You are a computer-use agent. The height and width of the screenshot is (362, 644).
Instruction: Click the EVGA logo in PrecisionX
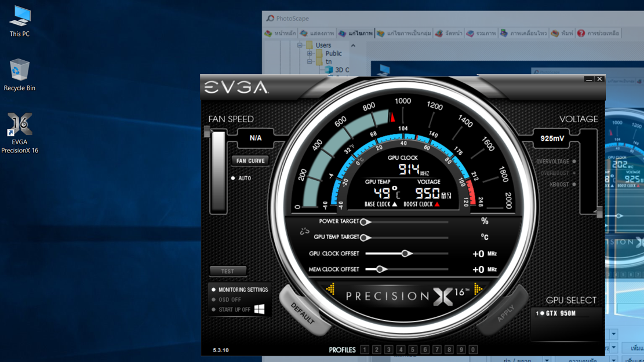(236, 87)
